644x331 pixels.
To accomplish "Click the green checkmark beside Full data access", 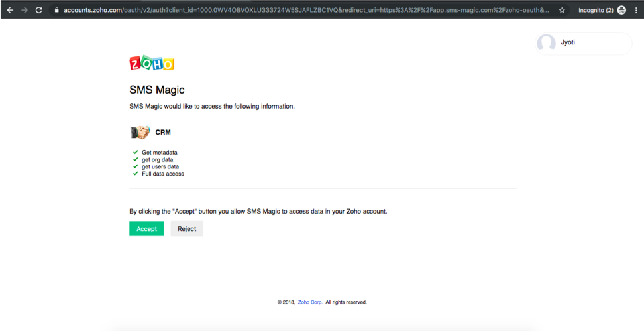I will (x=136, y=174).
